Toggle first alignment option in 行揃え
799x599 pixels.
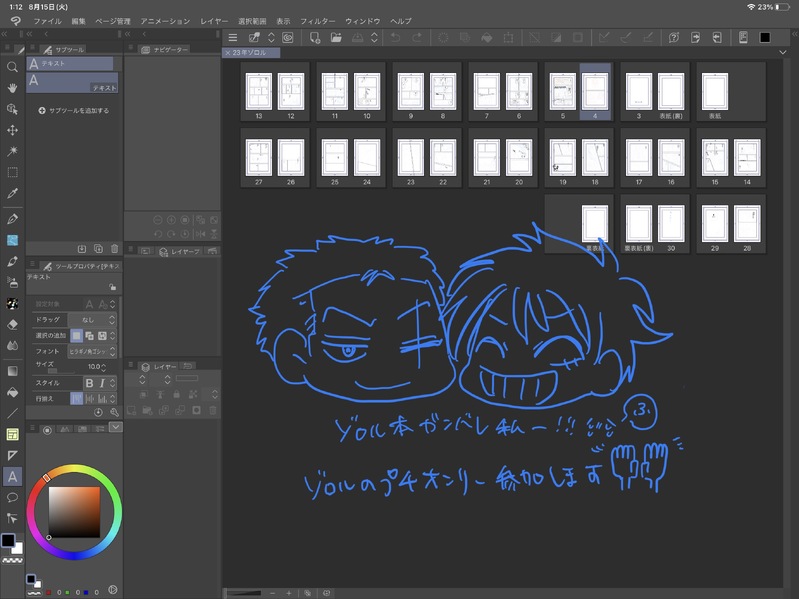(x=76, y=399)
